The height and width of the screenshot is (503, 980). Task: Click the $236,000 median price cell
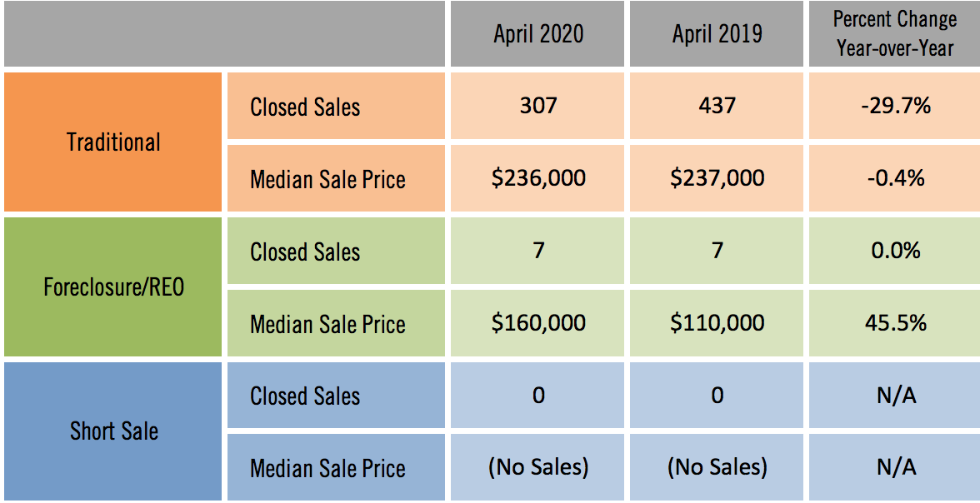pyautogui.click(x=537, y=178)
